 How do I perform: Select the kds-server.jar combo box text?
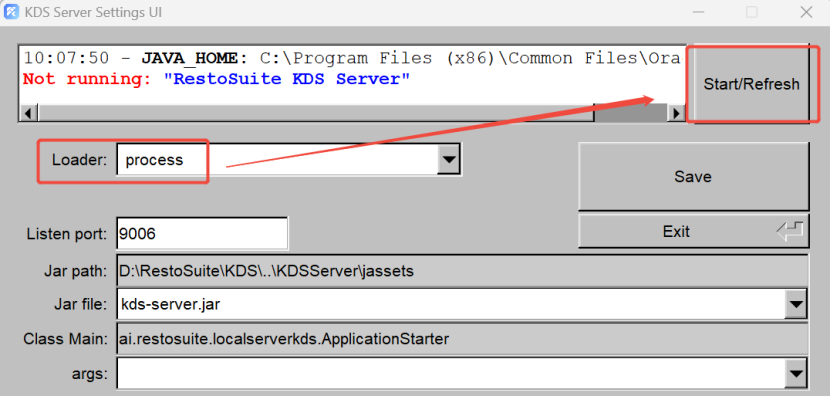click(x=170, y=305)
